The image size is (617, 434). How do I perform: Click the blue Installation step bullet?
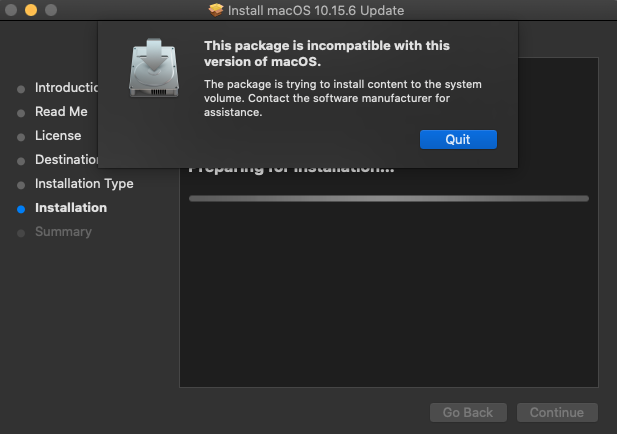21,209
